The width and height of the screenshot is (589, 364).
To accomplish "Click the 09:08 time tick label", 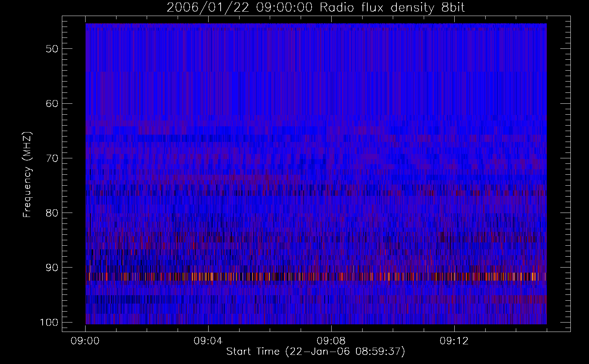I will [x=331, y=341].
